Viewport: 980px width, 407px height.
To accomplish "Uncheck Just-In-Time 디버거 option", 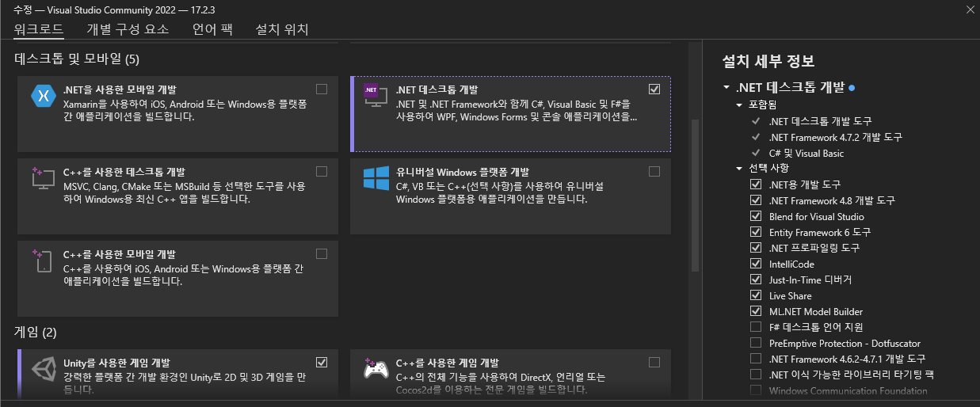I will (755, 280).
